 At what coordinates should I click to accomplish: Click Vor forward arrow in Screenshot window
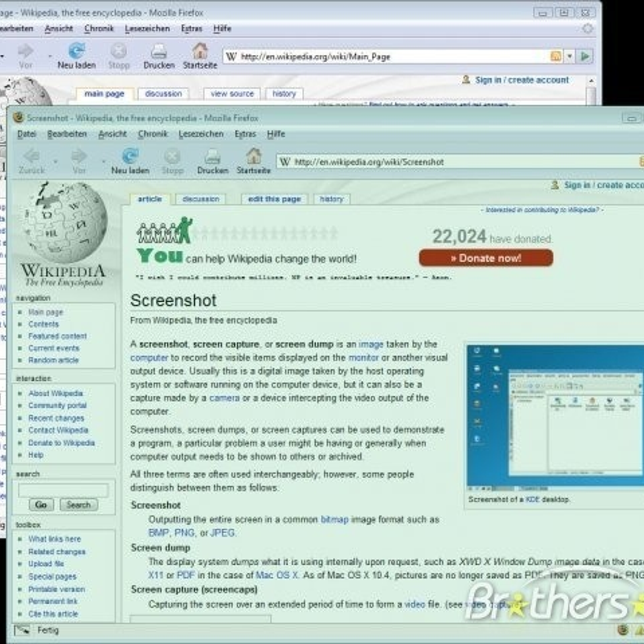click(79, 156)
